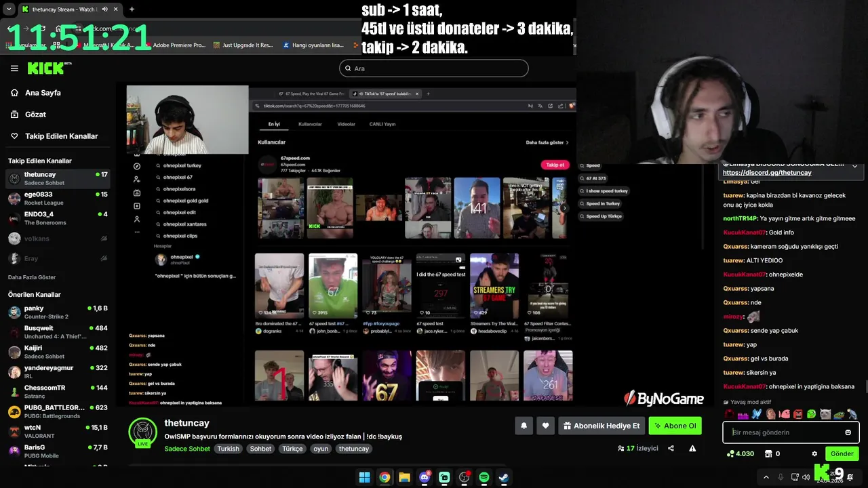Click the Sadece Sohbet category link

pyautogui.click(x=187, y=449)
